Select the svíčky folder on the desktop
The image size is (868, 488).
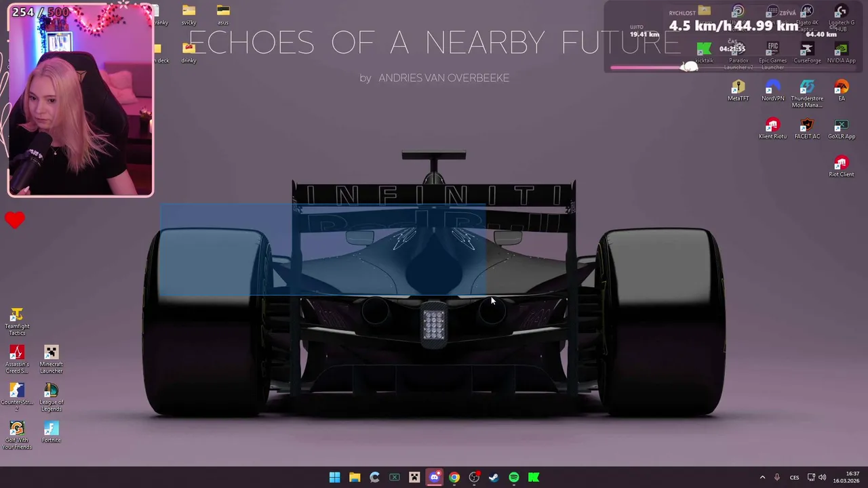(189, 15)
